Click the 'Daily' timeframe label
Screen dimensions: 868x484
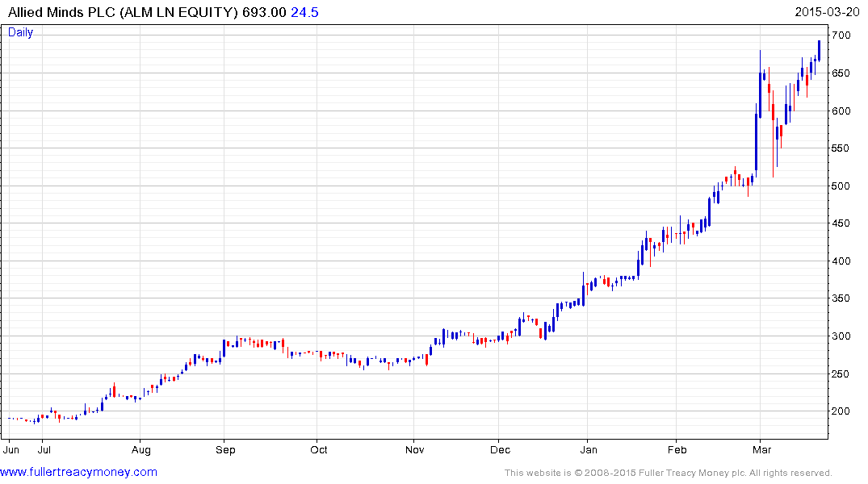point(21,32)
